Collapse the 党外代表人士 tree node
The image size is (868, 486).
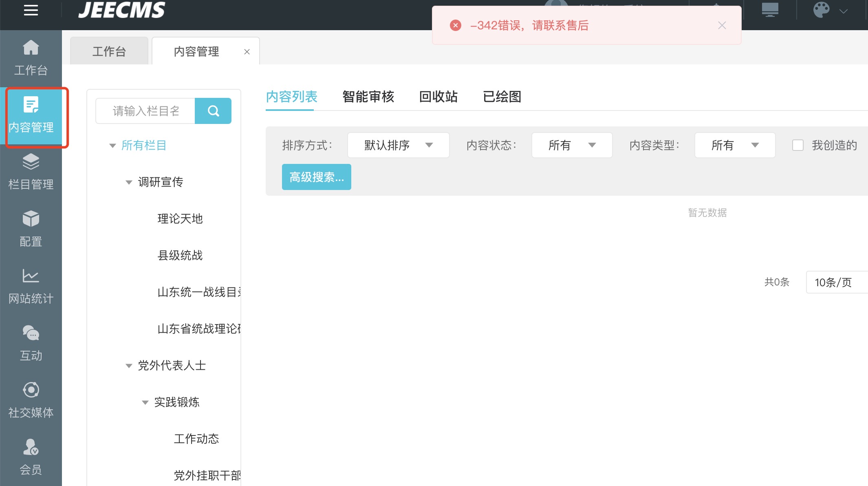pyautogui.click(x=129, y=366)
